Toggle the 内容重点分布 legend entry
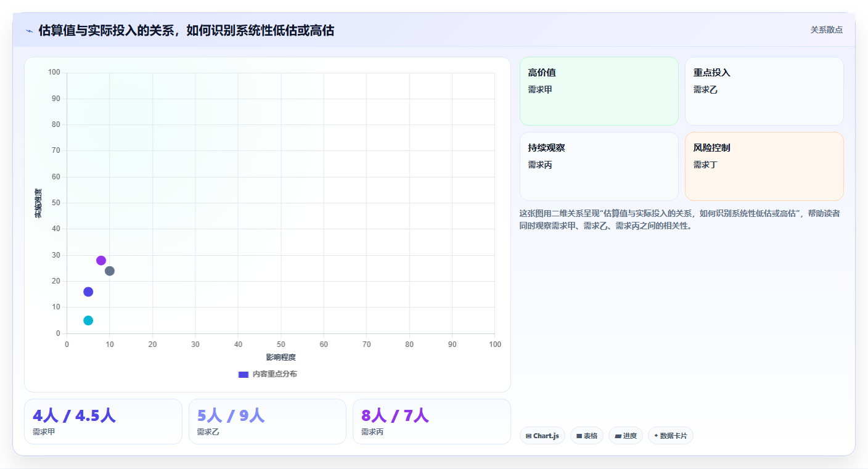Screen dimensions: 868x469 268,374
